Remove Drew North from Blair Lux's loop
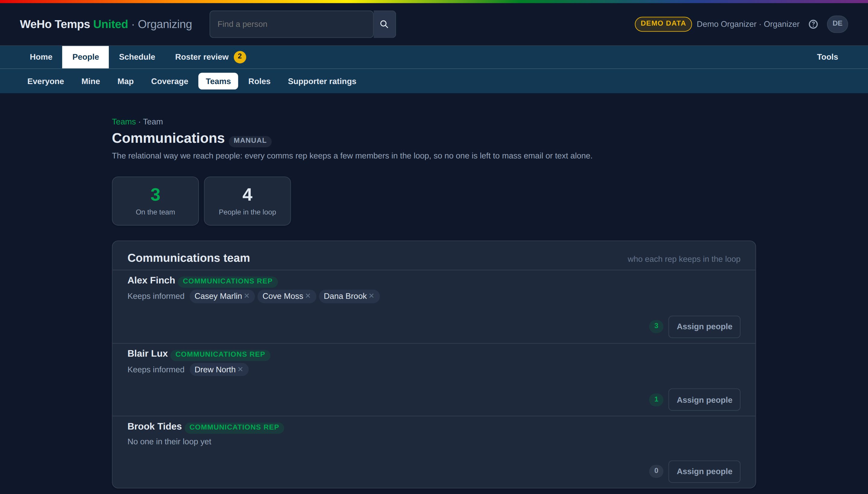The image size is (868, 494). tap(240, 369)
